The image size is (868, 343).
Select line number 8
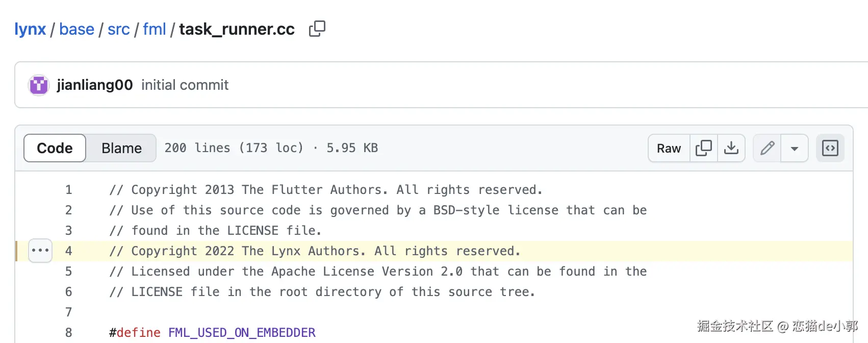point(68,333)
